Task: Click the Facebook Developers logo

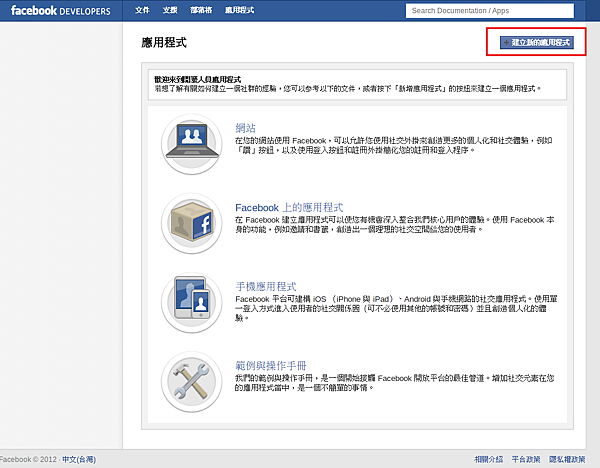Action: coord(60,10)
